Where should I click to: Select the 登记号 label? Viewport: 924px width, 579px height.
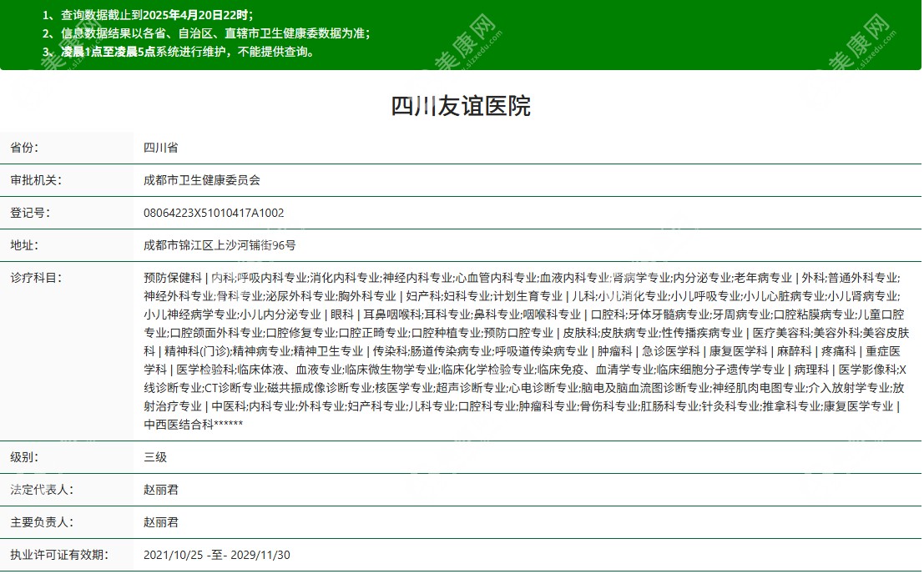pos(30,213)
